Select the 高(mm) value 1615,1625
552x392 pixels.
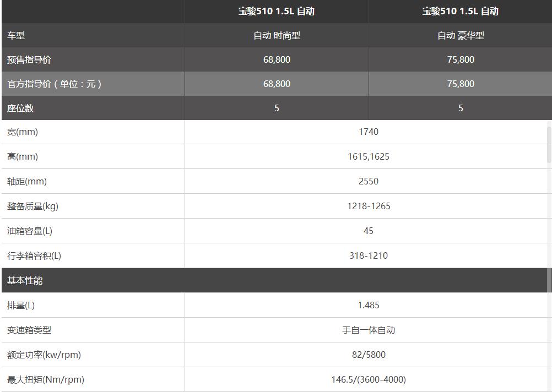[x=369, y=156]
